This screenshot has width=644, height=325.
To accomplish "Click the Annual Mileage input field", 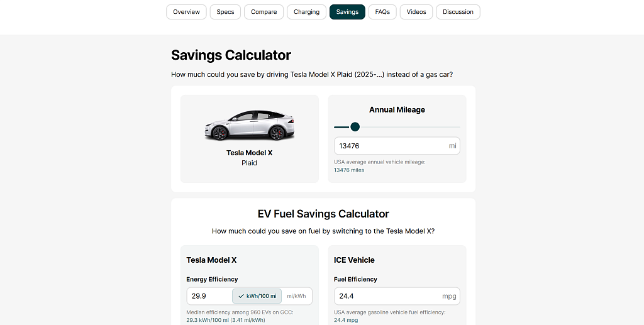I will 397,146.
